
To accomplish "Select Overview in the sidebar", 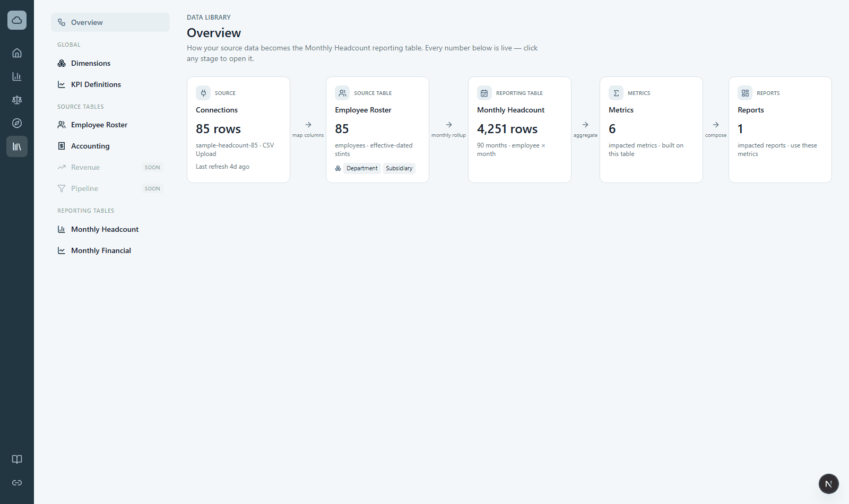I will pos(110,22).
